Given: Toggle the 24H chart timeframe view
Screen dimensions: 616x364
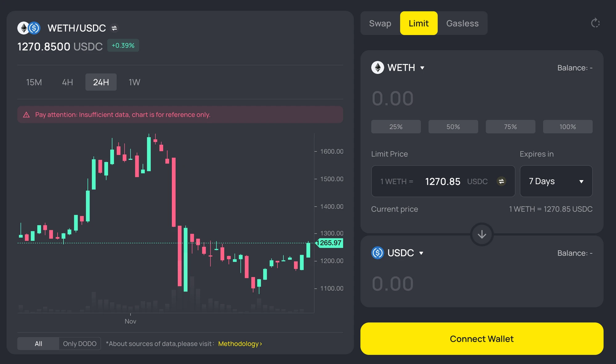Looking at the screenshot, I should click(101, 82).
